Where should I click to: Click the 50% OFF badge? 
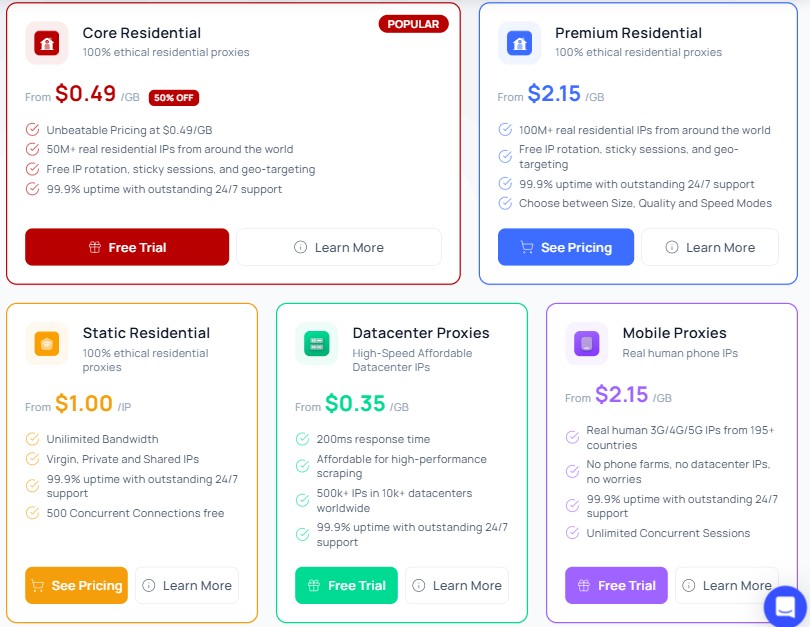[174, 98]
